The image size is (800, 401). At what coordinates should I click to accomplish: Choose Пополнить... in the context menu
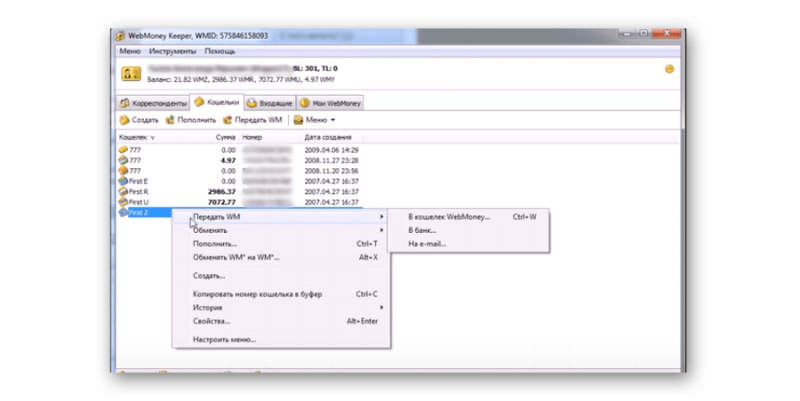point(282,244)
